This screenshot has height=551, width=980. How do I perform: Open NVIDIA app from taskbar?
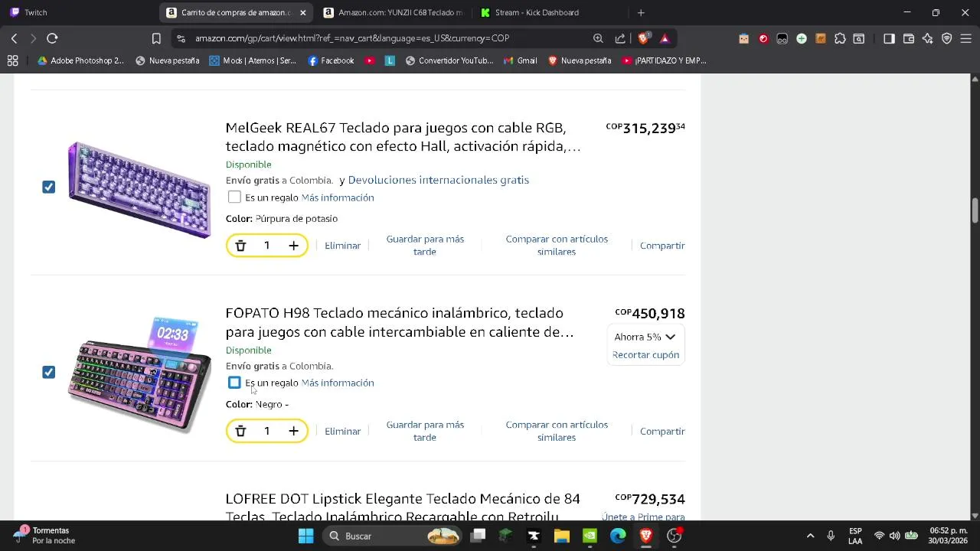(x=590, y=536)
